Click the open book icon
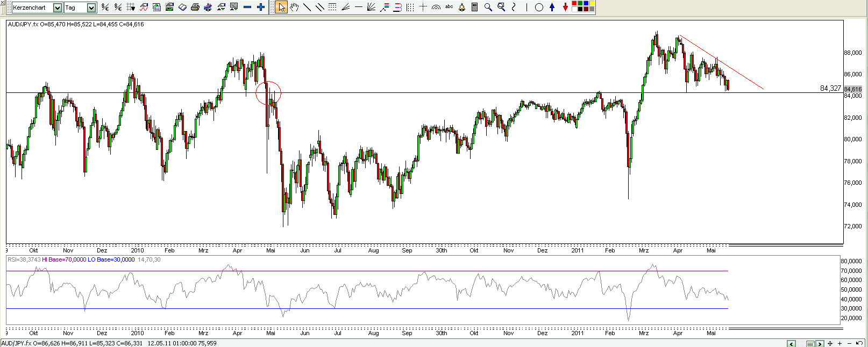This screenshot has height=347, width=868. pyautogui.click(x=182, y=8)
